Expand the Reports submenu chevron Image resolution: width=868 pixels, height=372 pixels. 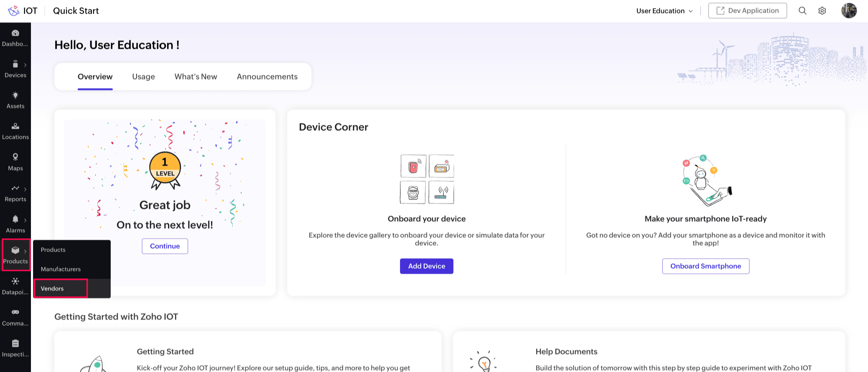click(x=25, y=189)
